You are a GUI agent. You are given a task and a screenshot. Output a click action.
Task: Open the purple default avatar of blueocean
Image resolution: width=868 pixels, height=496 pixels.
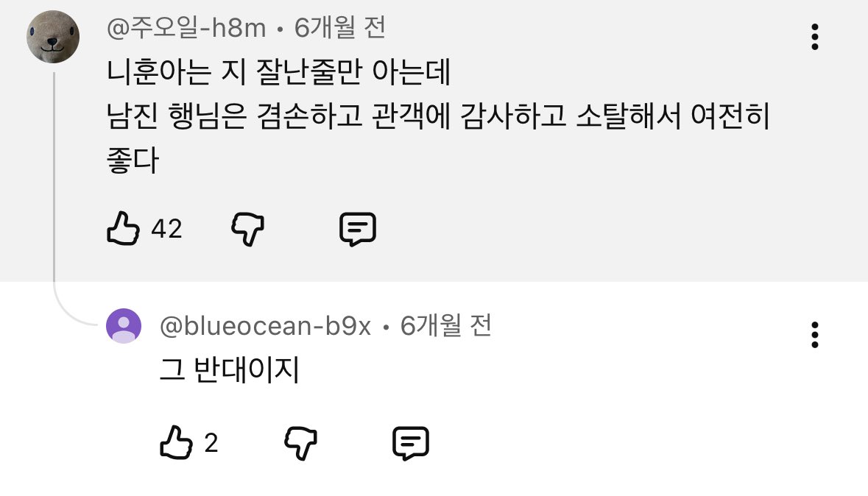[124, 326]
